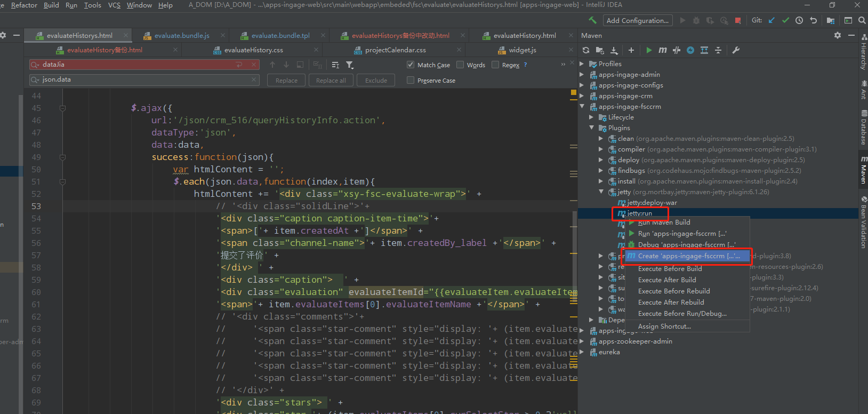Open Maven settings wrench icon
This screenshot has height=414, width=868.
click(736, 50)
